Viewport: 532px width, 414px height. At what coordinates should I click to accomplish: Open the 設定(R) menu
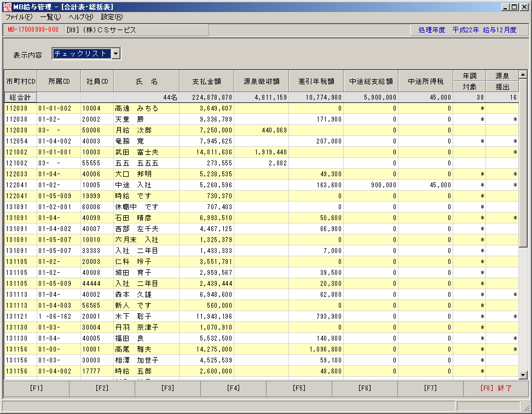(112, 17)
